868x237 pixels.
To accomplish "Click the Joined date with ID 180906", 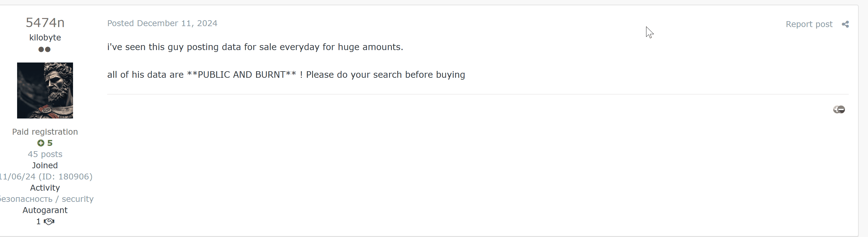I will click(46, 177).
